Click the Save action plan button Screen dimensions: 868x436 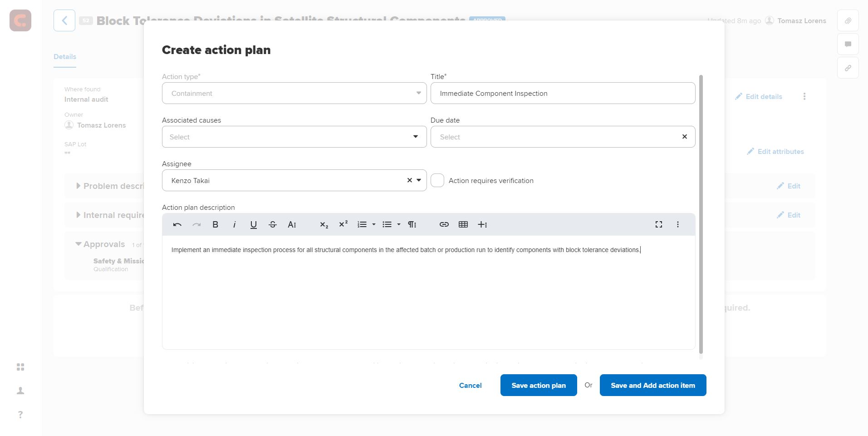pyautogui.click(x=538, y=385)
